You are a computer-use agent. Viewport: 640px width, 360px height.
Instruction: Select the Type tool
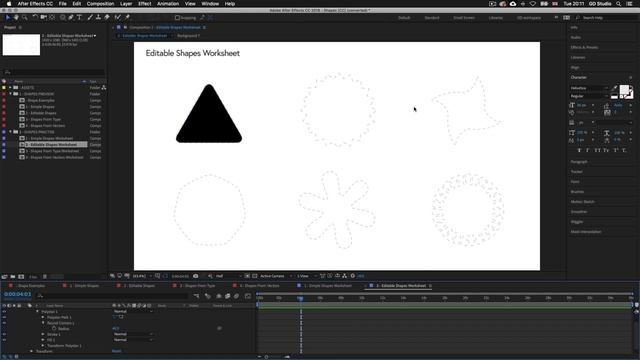click(80, 18)
